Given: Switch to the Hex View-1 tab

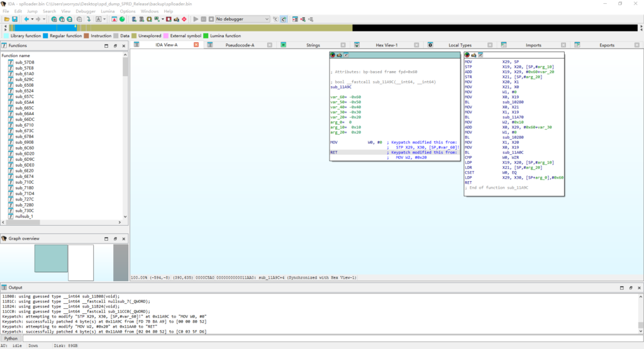Looking at the screenshot, I should point(387,45).
